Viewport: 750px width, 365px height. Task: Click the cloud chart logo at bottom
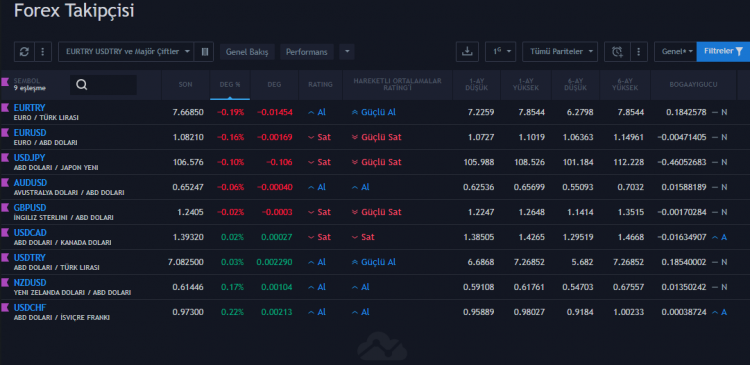pyautogui.click(x=382, y=347)
